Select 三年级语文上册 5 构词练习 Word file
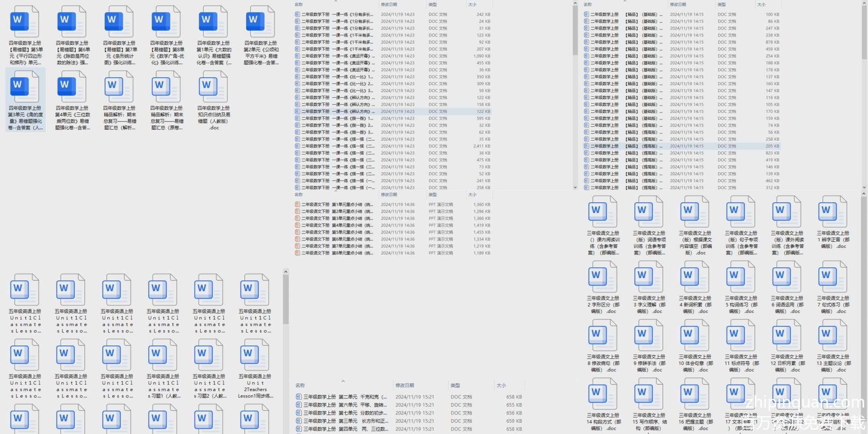 (741, 278)
